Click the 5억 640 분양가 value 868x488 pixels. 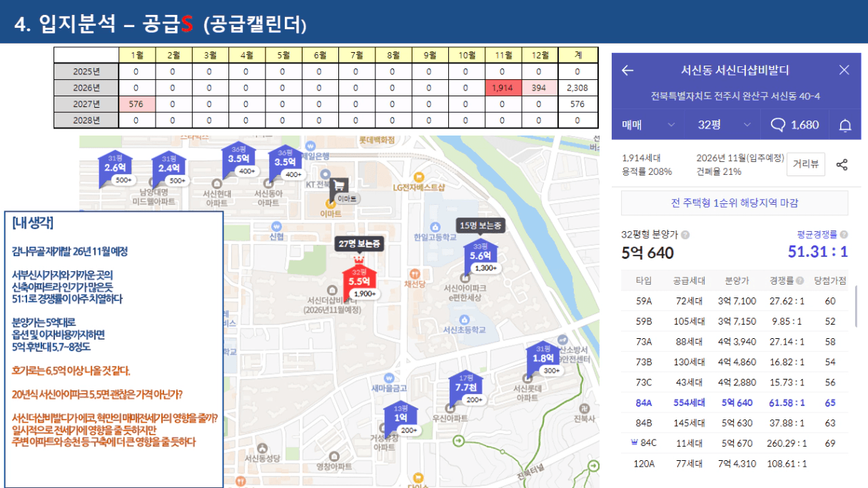(x=648, y=253)
